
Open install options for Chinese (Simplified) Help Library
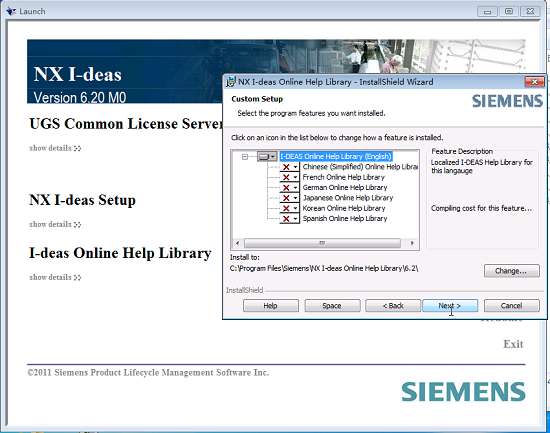[x=289, y=167]
